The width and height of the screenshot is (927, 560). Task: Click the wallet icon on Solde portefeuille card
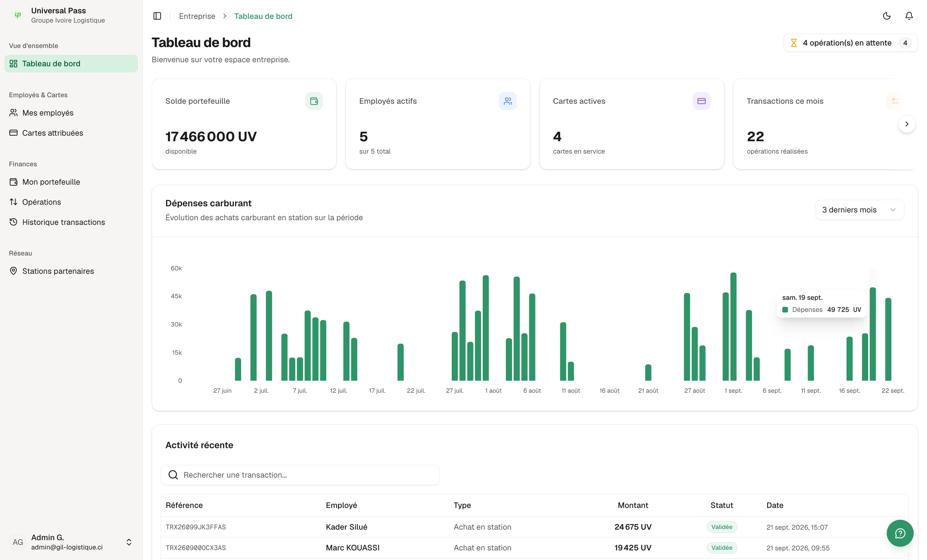coord(314,101)
